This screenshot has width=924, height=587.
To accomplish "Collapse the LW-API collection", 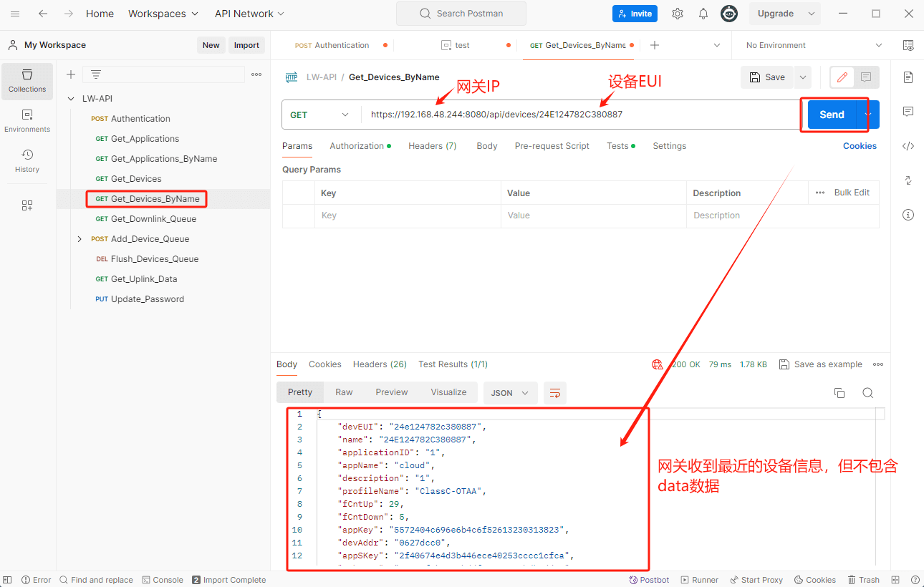I will 71,99.
